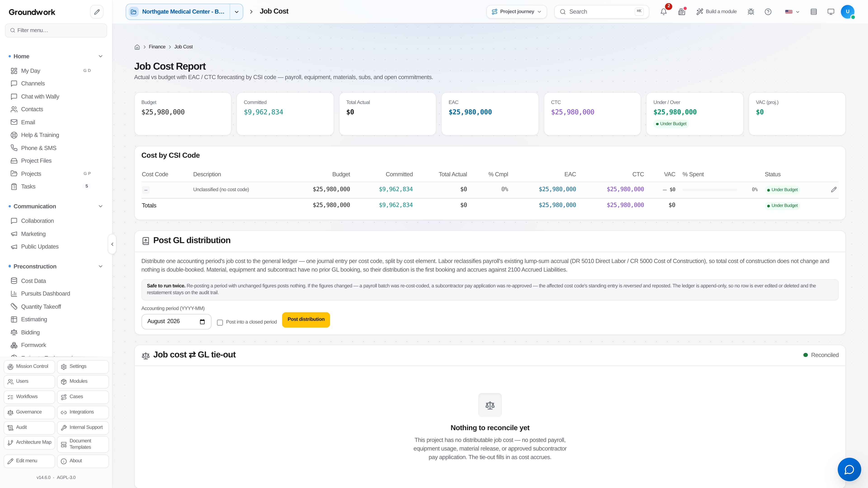Viewport: 868px width, 488px height.
Task: Open Integrations
Action: pyautogui.click(x=83, y=412)
